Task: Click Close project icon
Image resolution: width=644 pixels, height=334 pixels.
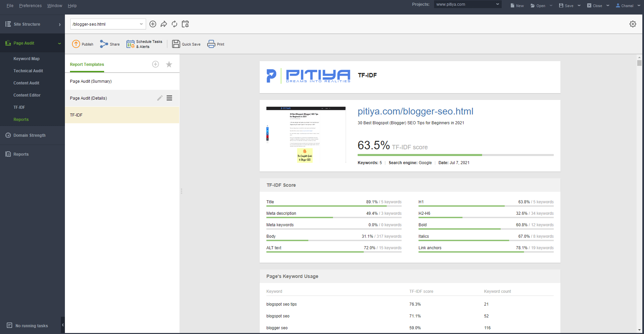Action: coord(589,5)
